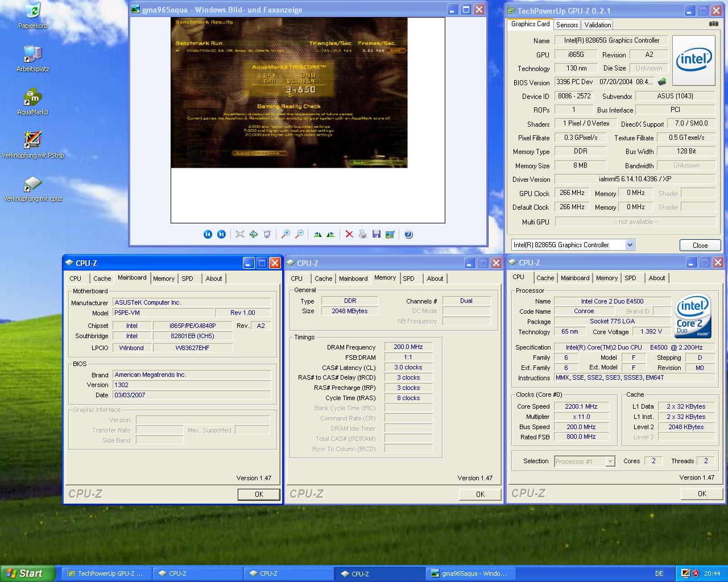728x582 pixels.
Task: Delete the image using red X icon
Action: (x=349, y=234)
